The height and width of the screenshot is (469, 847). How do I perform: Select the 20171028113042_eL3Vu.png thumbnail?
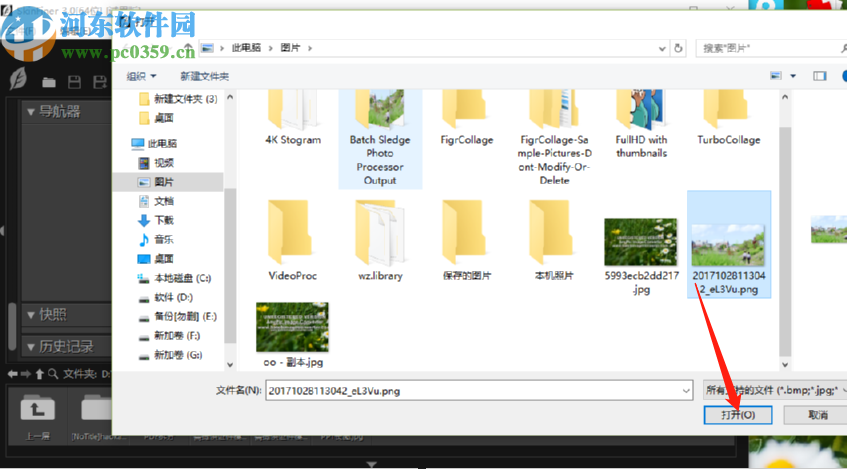[x=729, y=244]
